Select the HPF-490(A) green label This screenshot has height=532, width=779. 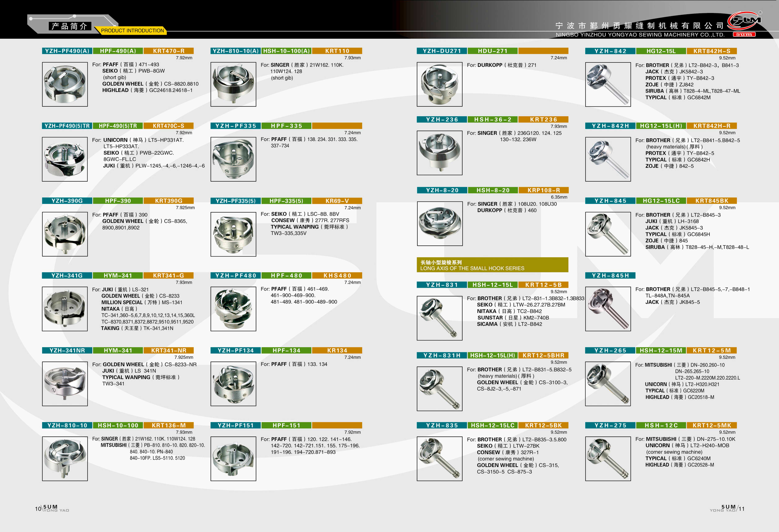(118, 51)
